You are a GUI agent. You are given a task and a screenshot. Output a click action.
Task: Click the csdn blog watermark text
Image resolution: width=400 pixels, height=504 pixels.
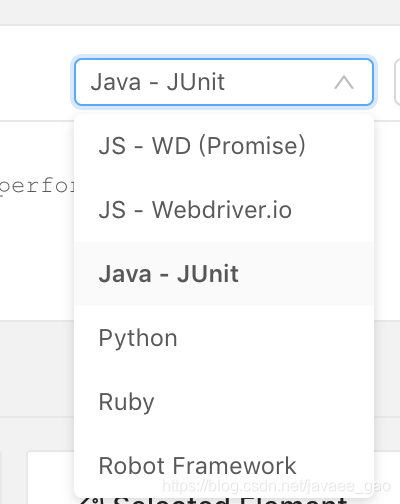pos(276,486)
